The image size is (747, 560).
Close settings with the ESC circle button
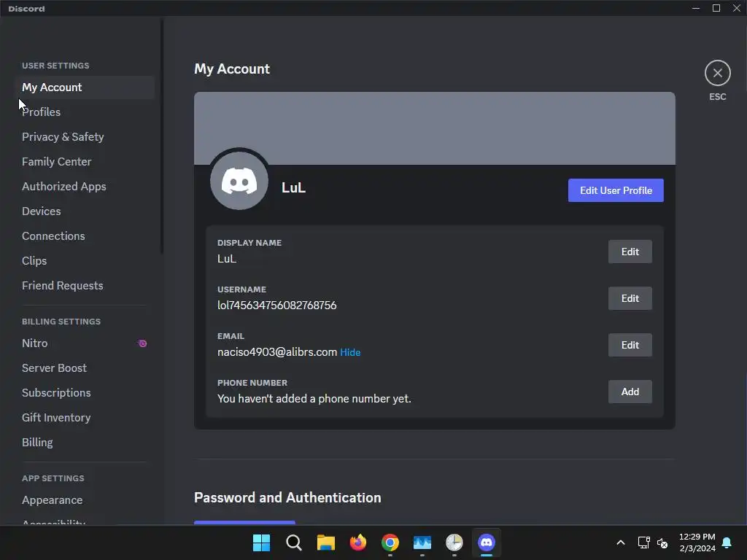[x=718, y=73]
